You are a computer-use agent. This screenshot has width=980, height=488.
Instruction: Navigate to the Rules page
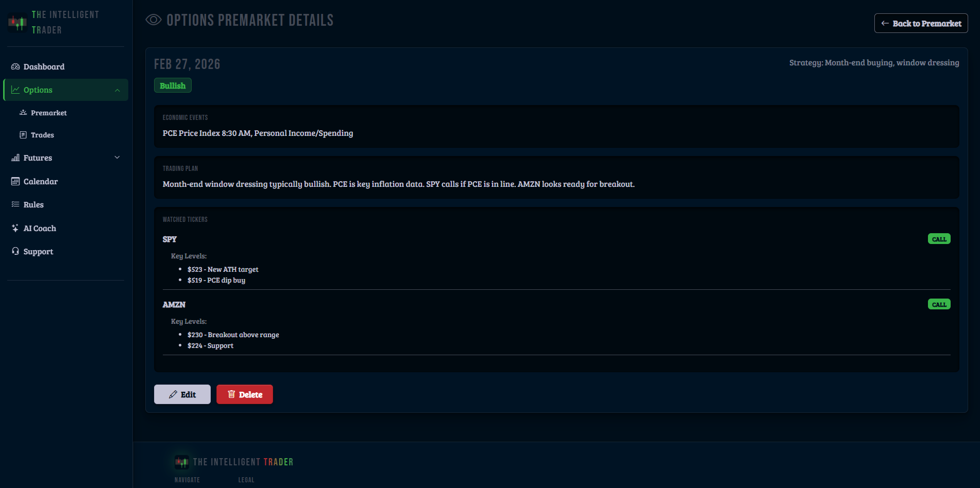pos(33,204)
